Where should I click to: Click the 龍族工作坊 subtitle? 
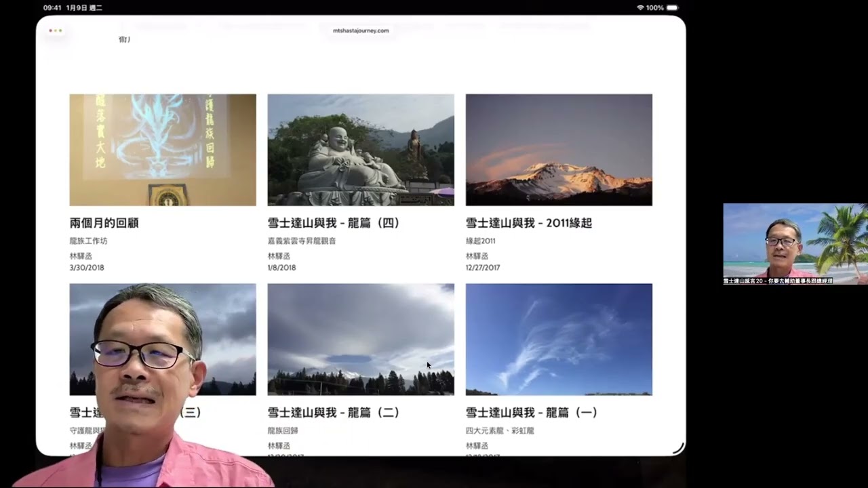[88, 241]
